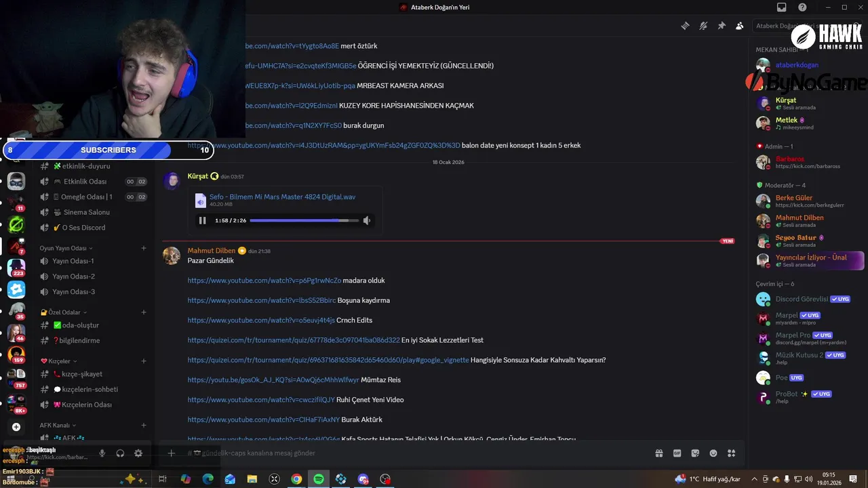Open the green crossed-circle server icon

[x=16, y=224]
